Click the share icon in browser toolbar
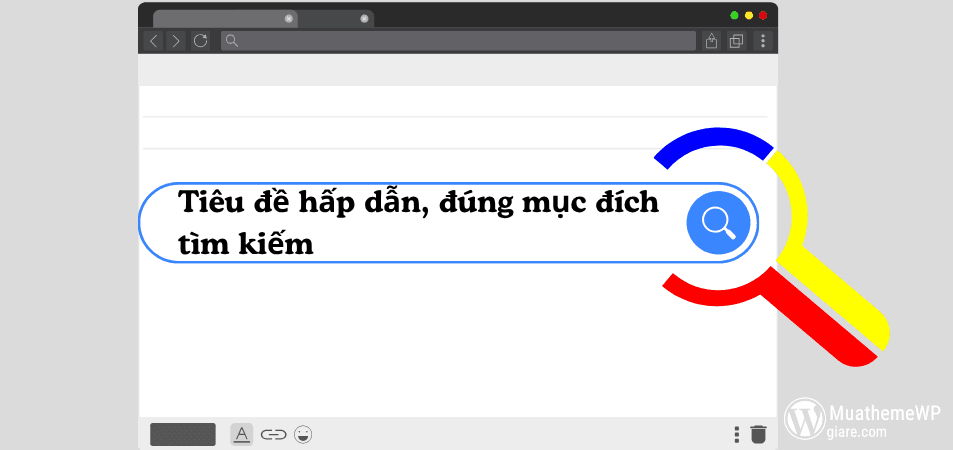953x450 pixels. [712, 41]
